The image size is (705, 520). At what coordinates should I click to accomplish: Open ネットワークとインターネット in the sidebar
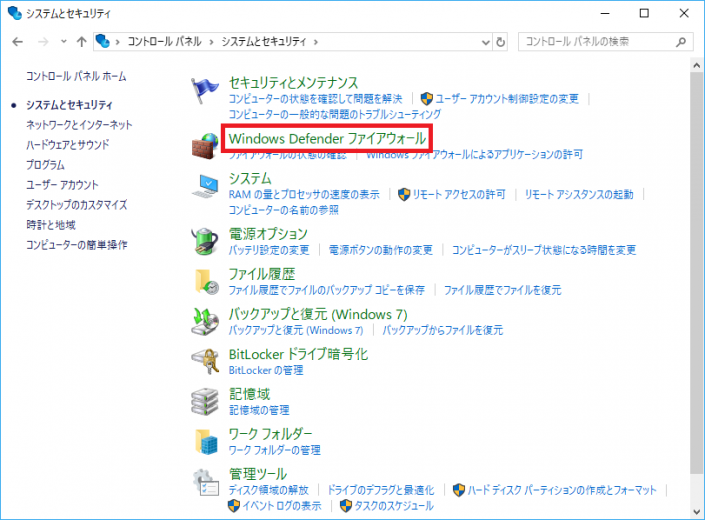point(79,124)
